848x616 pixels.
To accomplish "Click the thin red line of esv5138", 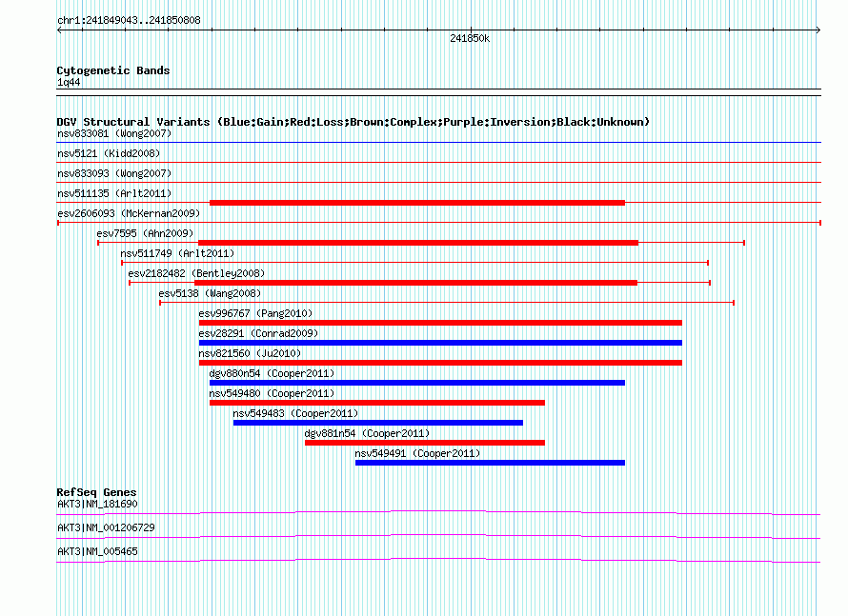I will pyautogui.click(x=447, y=303).
